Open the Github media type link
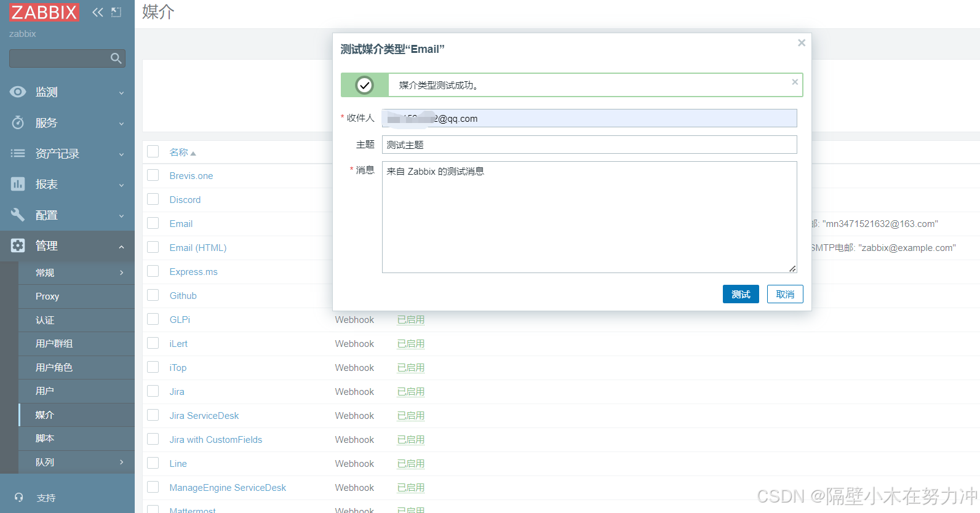 [183, 296]
